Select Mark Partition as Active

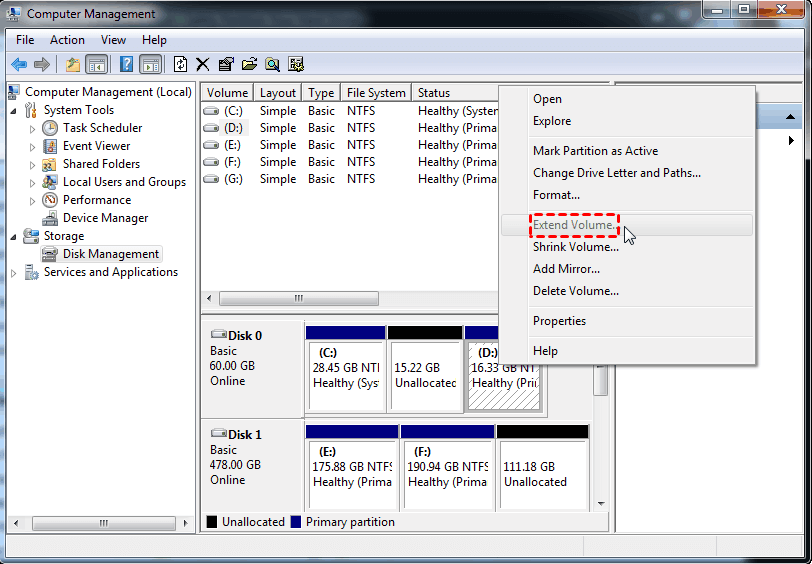(627, 151)
